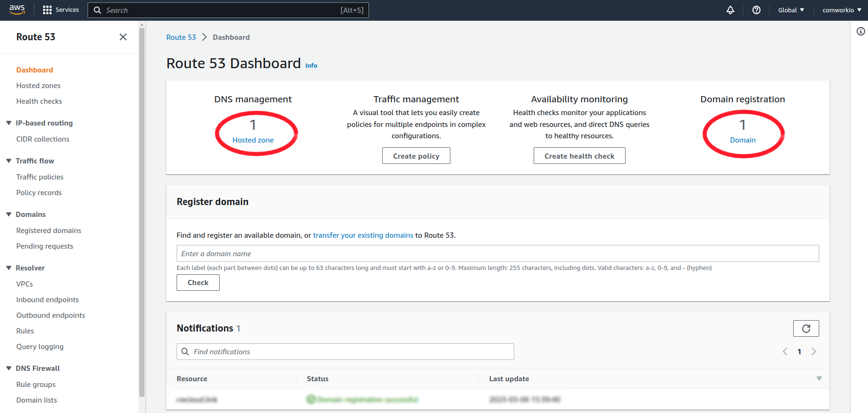The width and height of the screenshot is (868, 413).
Task: Open the help question mark icon
Action: [756, 10]
